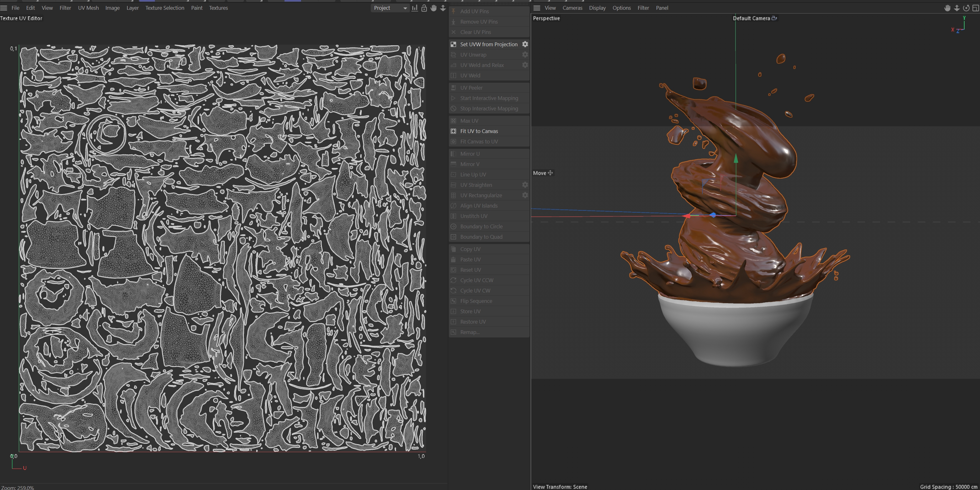The width and height of the screenshot is (980, 490).
Task: Click the histogram bars icon beside Project
Action: click(415, 8)
